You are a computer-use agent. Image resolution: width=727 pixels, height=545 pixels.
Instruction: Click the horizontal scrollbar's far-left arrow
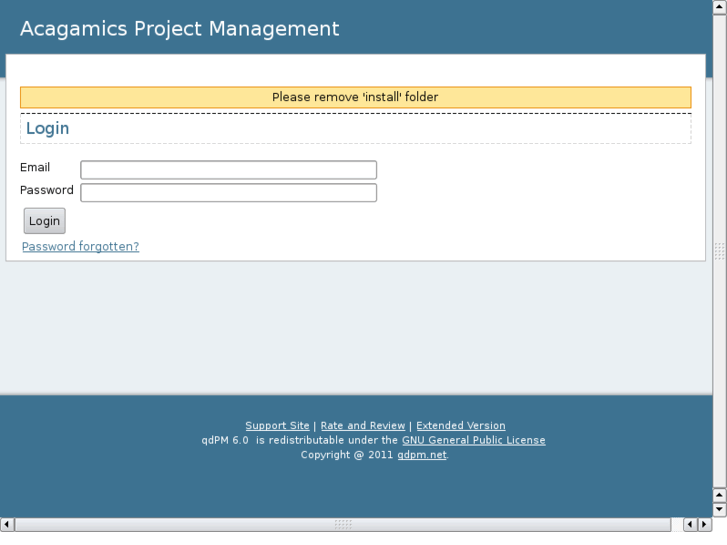[x=8, y=523]
